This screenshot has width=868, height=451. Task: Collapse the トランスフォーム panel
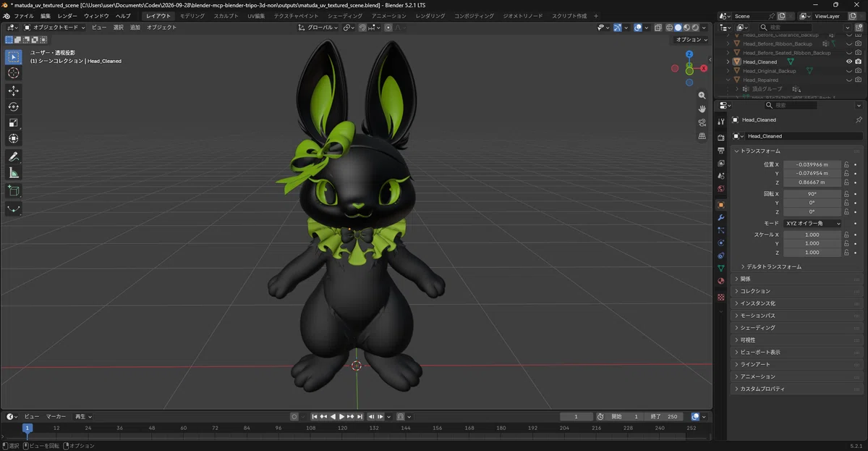[759, 151]
